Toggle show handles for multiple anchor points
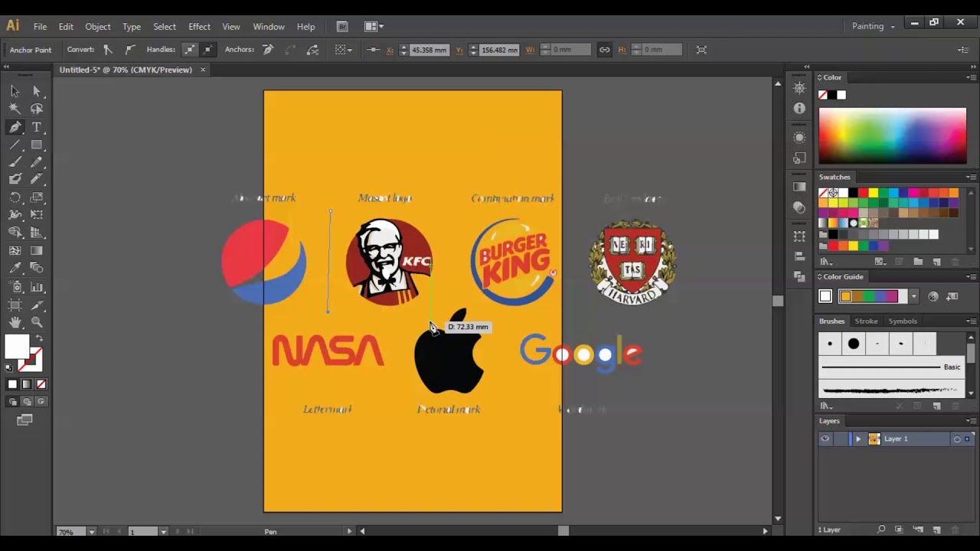Viewport: 980px width, 551px height. pos(188,50)
